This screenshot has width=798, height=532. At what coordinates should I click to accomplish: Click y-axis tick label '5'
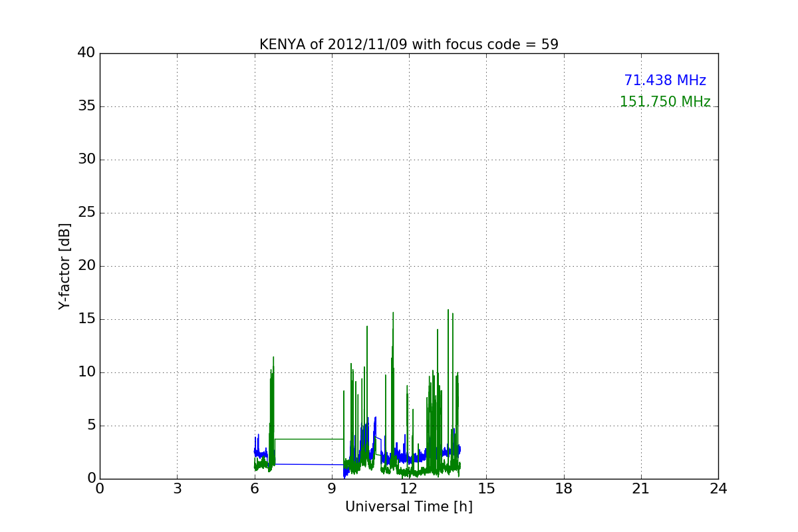(x=90, y=426)
